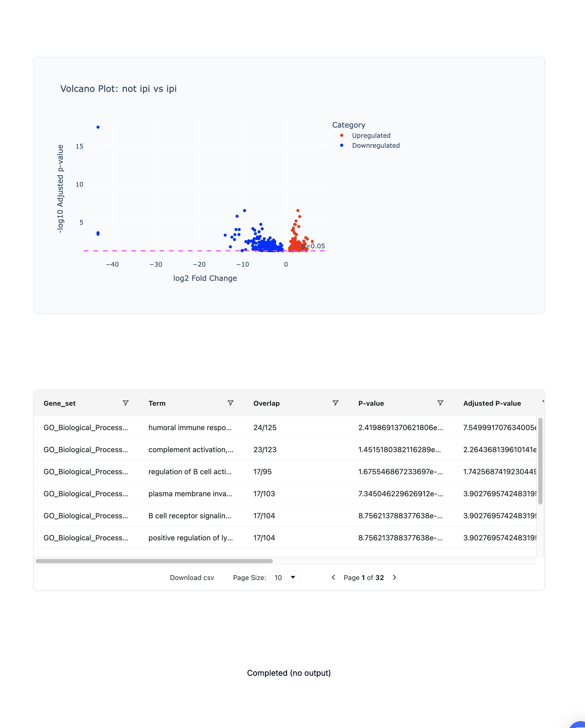The width and height of the screenshot is (585, 728).
Task: Go to the next table page
Action: (394, 577)
